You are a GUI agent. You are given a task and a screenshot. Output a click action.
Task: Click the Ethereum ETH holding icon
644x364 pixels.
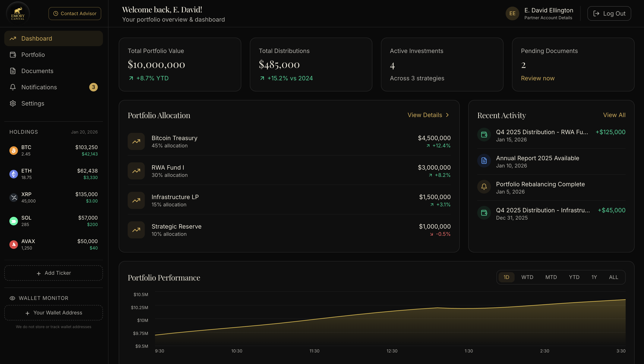click(13, 174)
